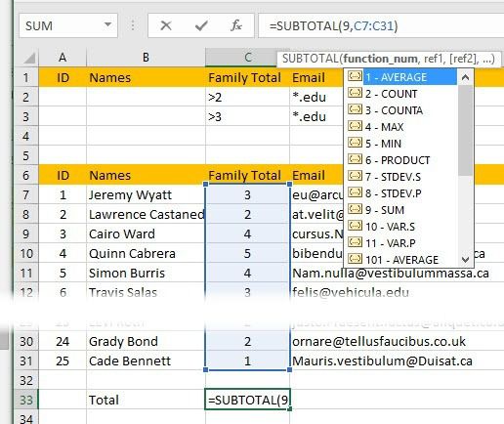
Task: Click function_num in the SUBTOTAL tooltip
Action: click(380, 59)
